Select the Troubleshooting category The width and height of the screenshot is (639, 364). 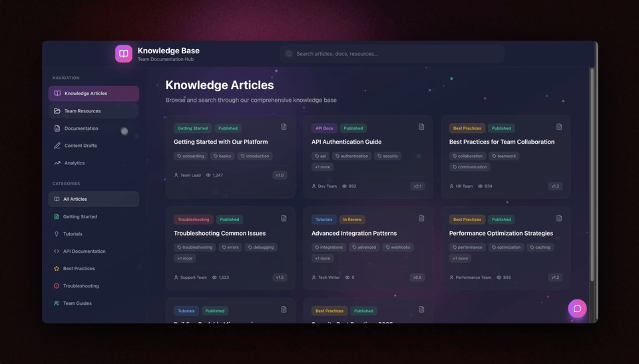click(x=81, y=286)
